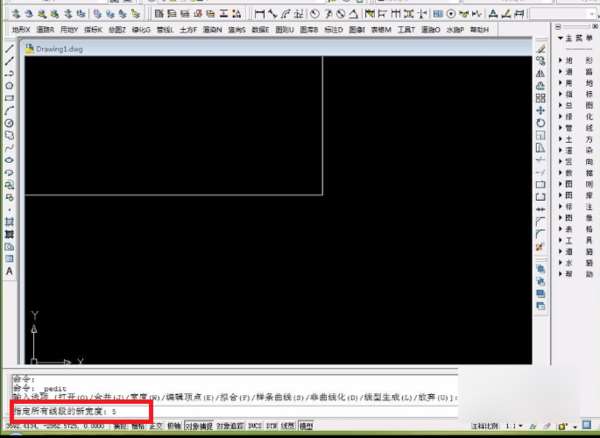Open the 土方F menu

(x=188, y=29)
